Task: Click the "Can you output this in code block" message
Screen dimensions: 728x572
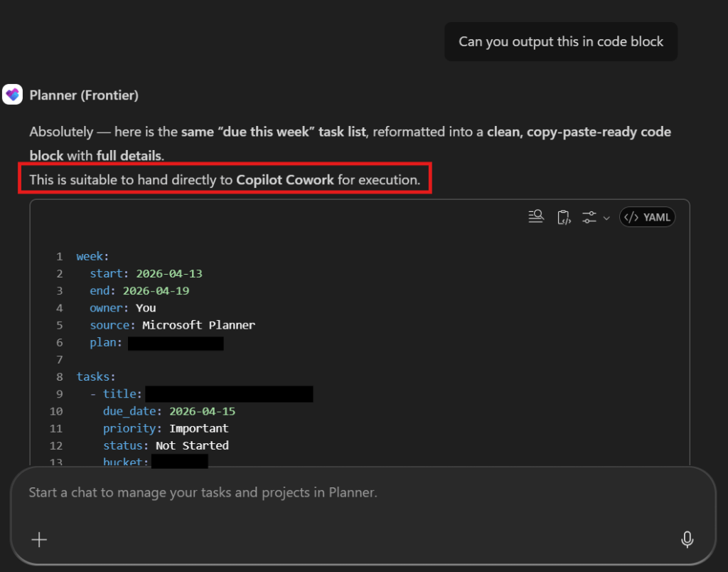Action: 561,41
